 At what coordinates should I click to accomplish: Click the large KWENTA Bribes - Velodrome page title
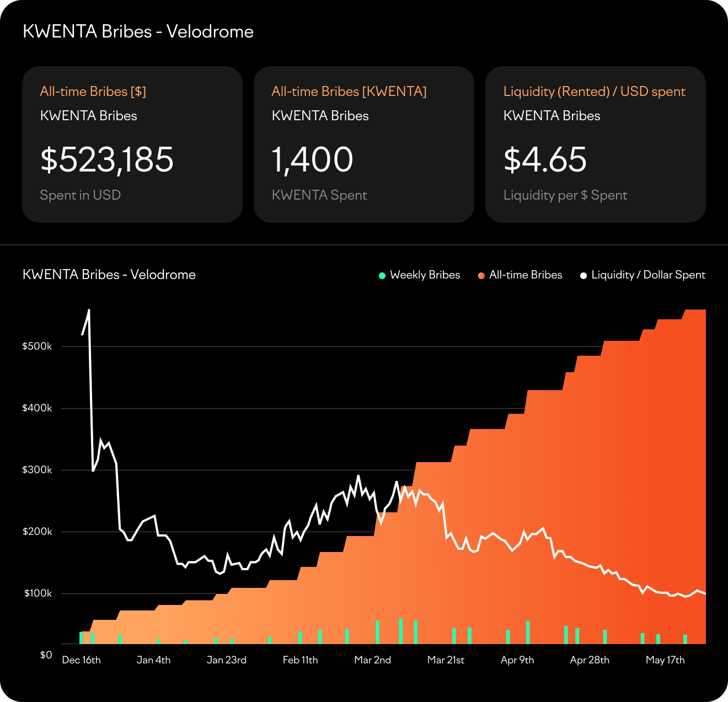tap(138, 31)
